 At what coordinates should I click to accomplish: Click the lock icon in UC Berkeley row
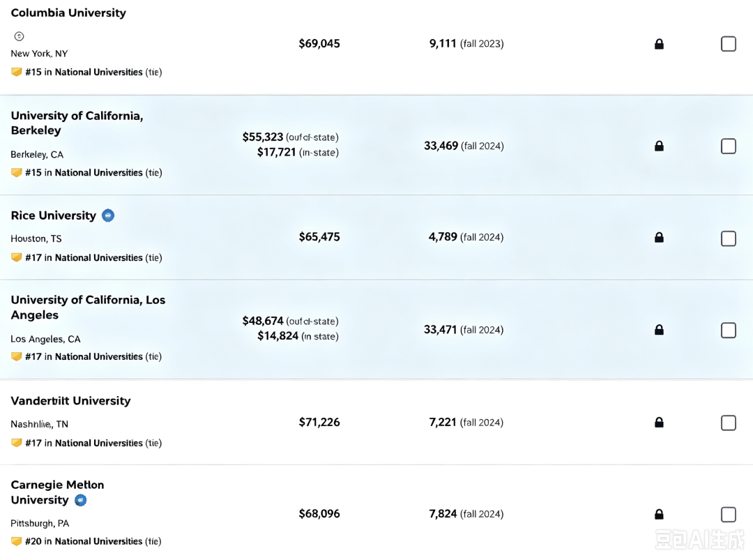coord(659,146)
